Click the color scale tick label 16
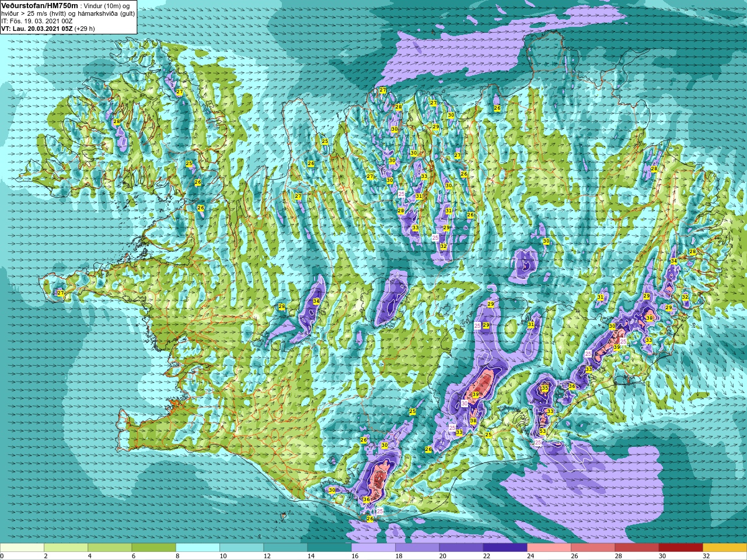The width and height of the screenshot is (747, 560). 355,556
